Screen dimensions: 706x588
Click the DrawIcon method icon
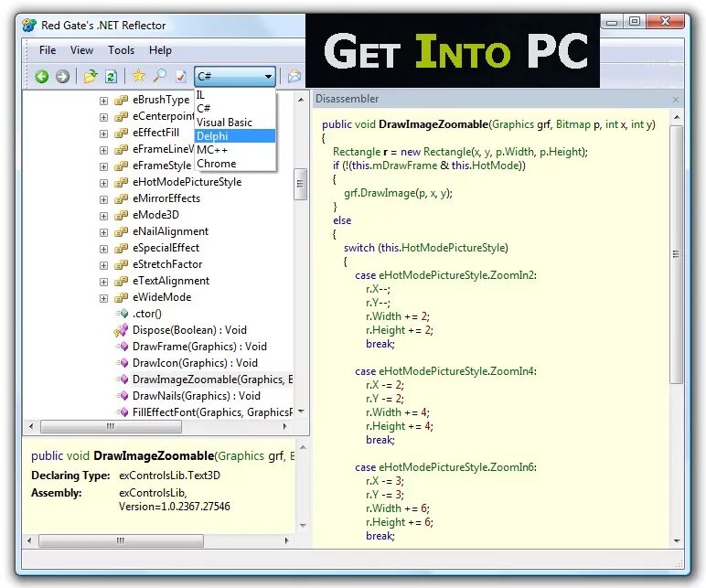click(x=123, y=363)
